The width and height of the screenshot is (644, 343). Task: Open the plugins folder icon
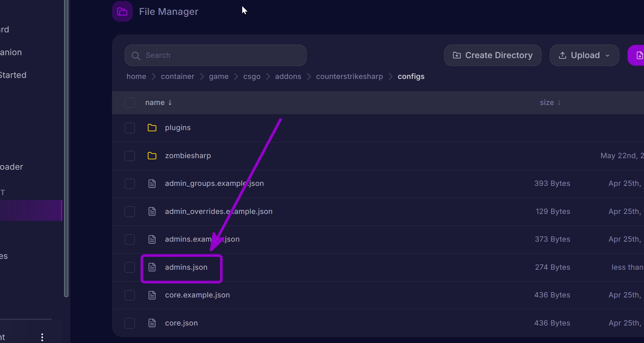click(x=152, y=128)
